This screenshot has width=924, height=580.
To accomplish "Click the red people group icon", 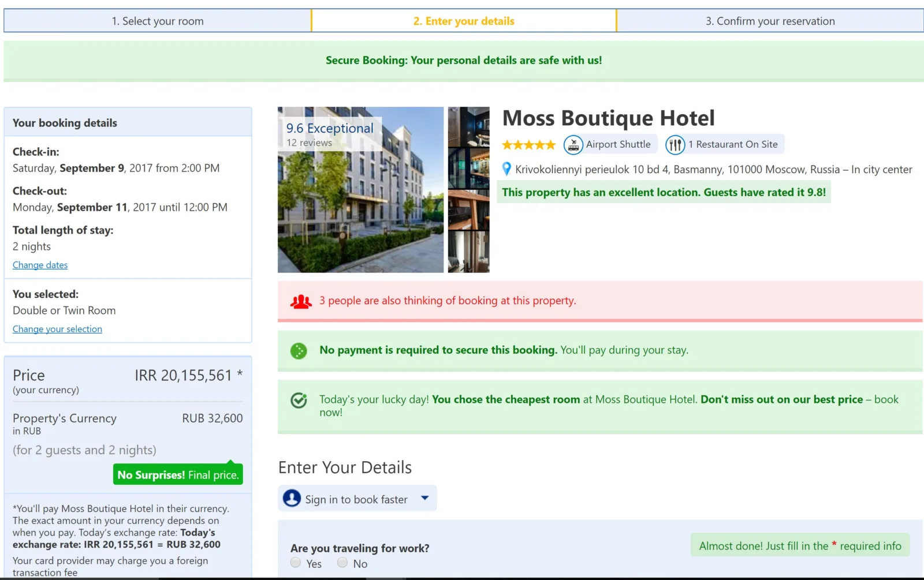I will (301, 301).
